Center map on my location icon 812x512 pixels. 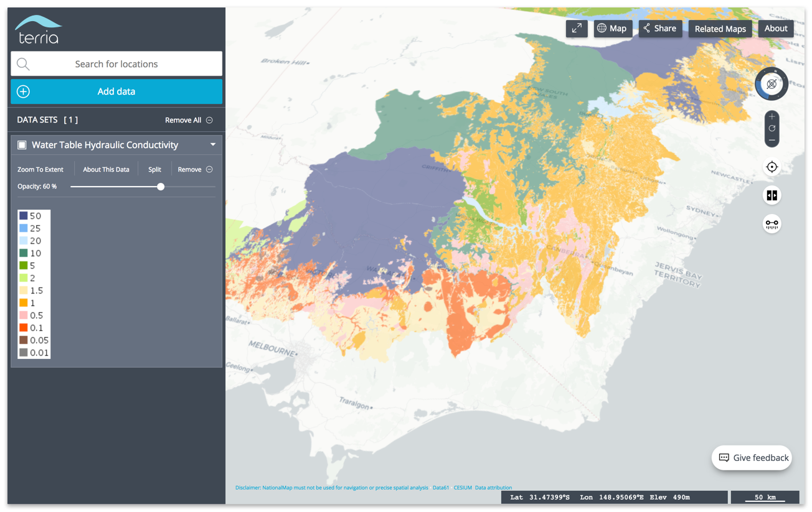coord(772,167)
